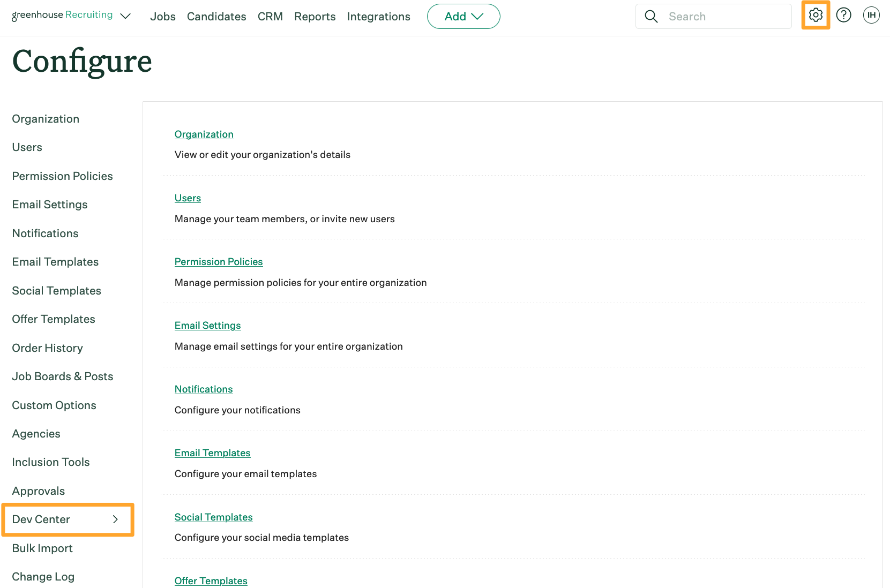The width and height of the screenshot is (890, 588).
Task: Open the Add dropdown
Action: (463, 16)
